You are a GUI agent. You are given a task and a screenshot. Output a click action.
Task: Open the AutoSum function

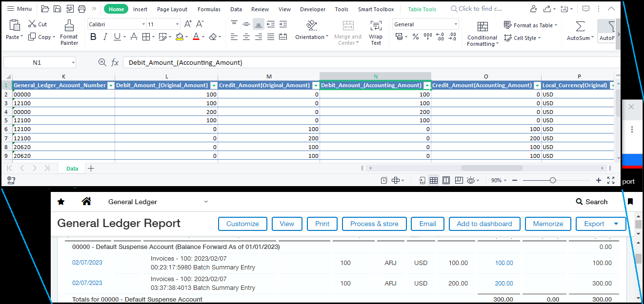580,30
